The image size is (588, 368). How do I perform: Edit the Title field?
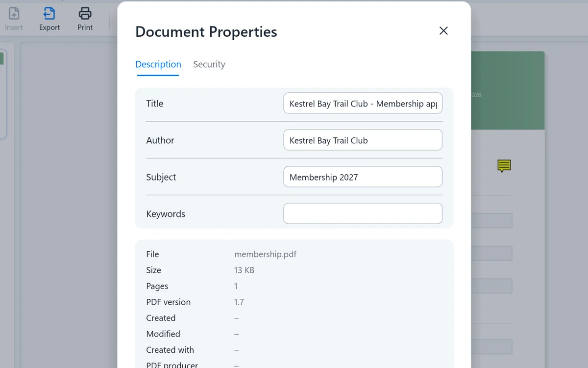363,104
